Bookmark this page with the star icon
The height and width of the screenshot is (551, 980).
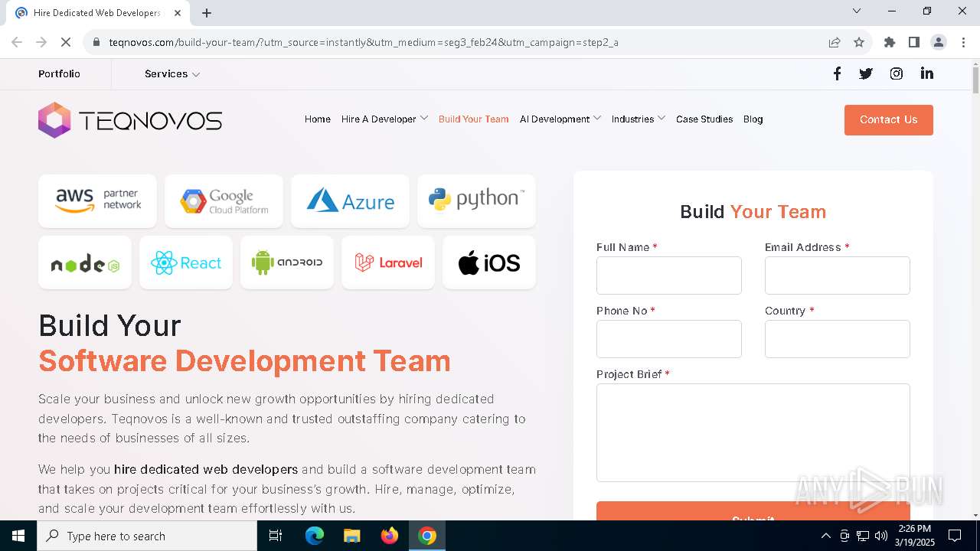coord(859,42)
